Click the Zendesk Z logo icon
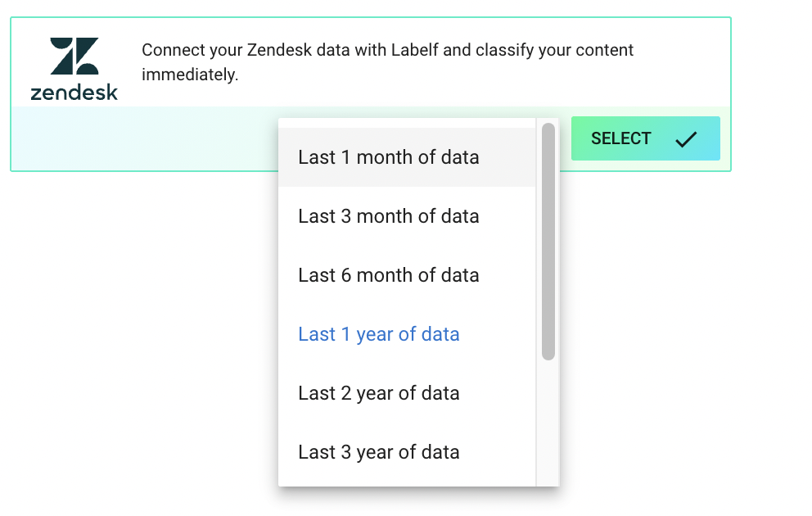Screen dimensions: 812x516 coord(74,56)
